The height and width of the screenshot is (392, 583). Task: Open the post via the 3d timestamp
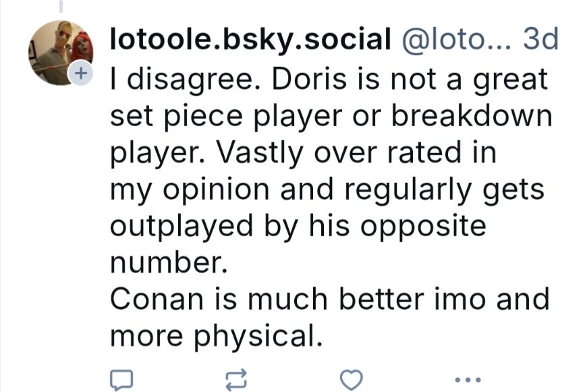tap(541, 41)
